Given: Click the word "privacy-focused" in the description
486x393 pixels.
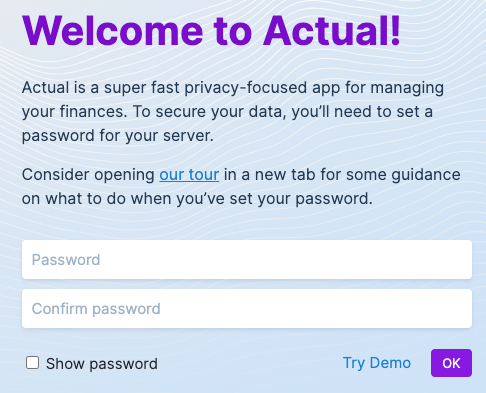Looking at the screenshot, I should (x=246, y=88).
